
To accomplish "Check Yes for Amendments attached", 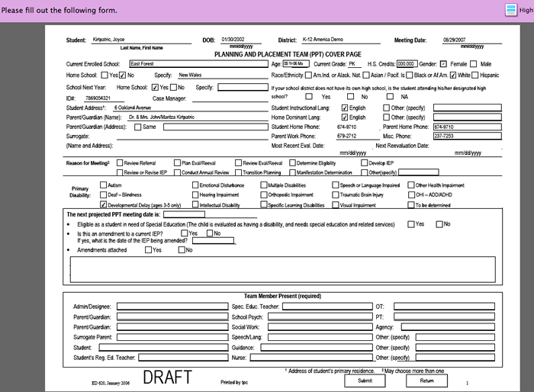I will coord(148,249).
